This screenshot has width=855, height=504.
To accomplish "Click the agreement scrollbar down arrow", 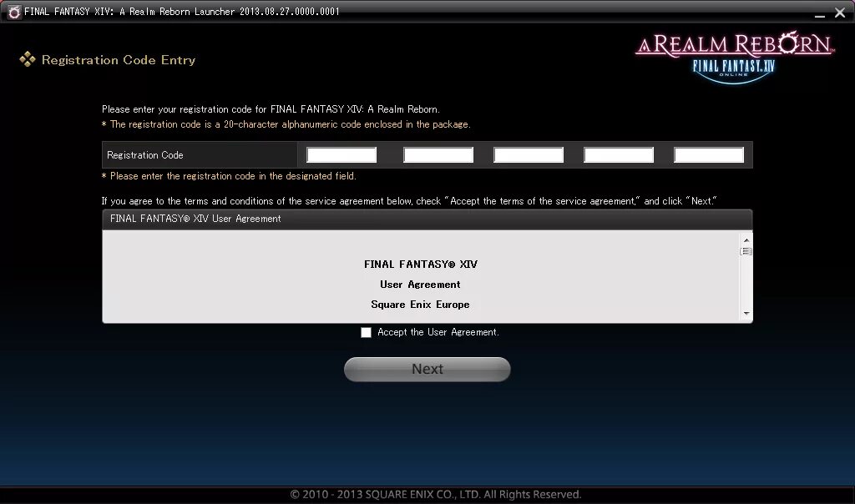I will click(746, 314).
